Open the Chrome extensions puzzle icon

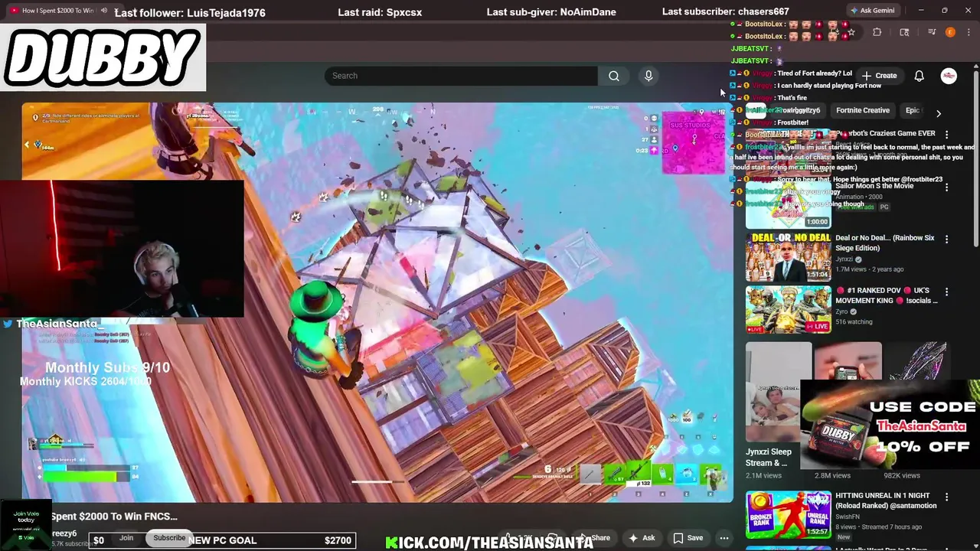click(877, 32)
